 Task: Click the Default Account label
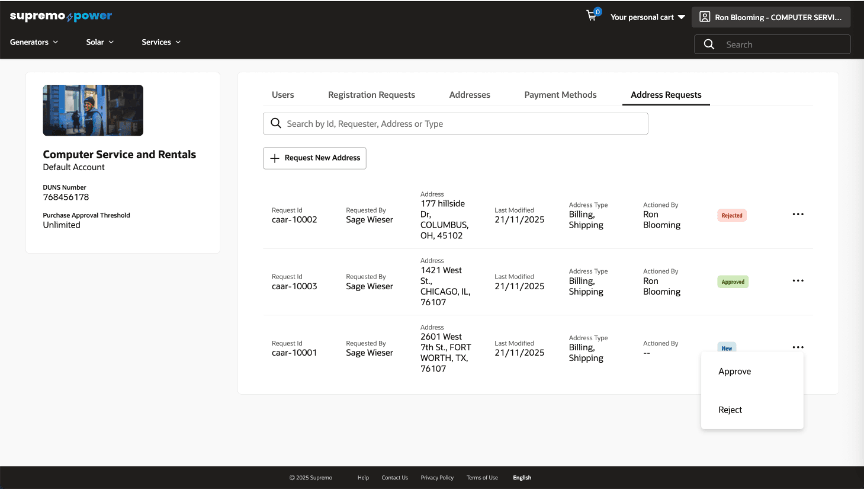[73, 167]
